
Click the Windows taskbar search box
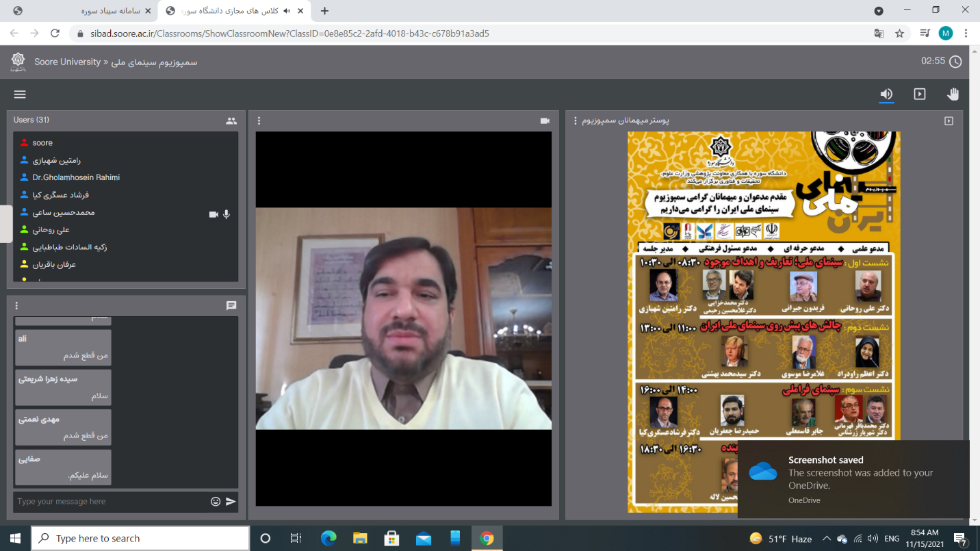click(140, 539)
